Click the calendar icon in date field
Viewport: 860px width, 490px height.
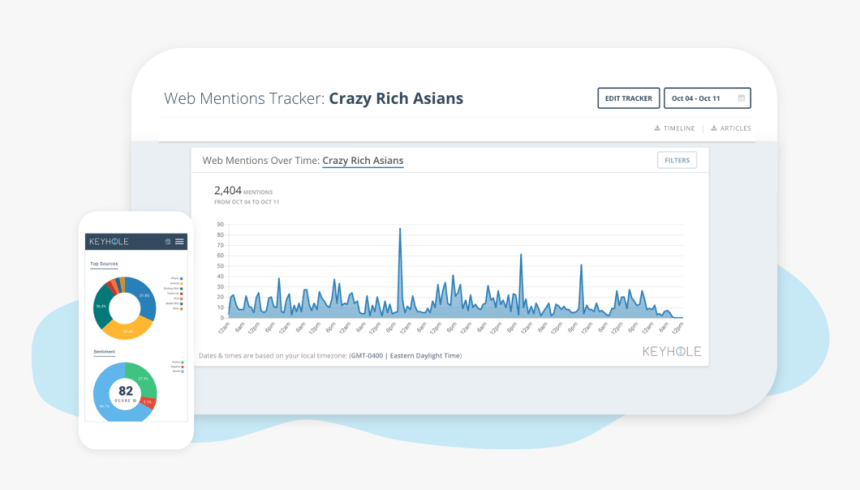pos(741,98)
